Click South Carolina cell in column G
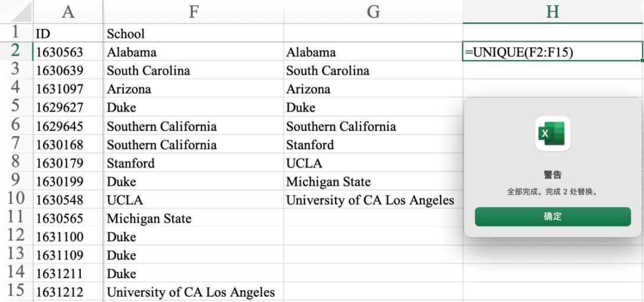This screenshot has width=644, height=302. [373, 71]
